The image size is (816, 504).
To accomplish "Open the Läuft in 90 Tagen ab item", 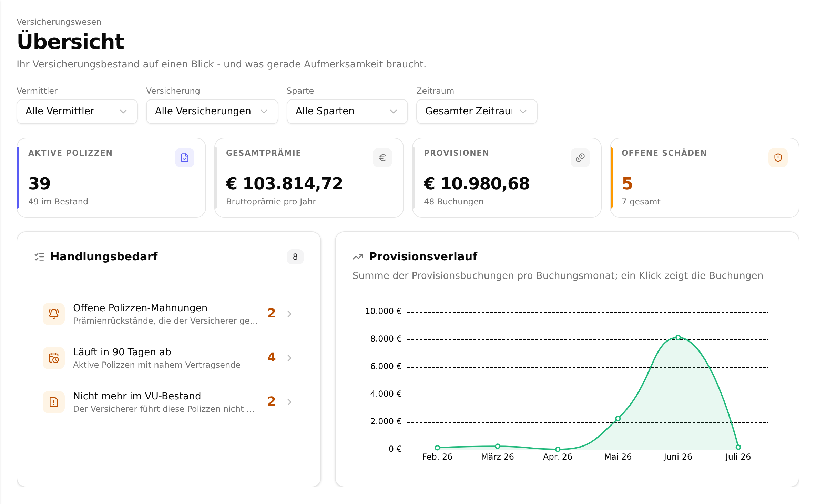I will tap(169, 358).
